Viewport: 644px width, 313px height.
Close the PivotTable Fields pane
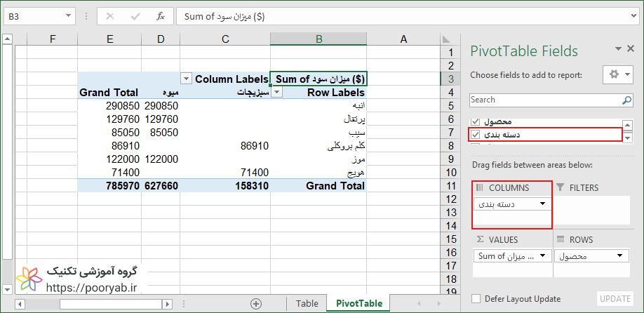click(x=631, y=48)
